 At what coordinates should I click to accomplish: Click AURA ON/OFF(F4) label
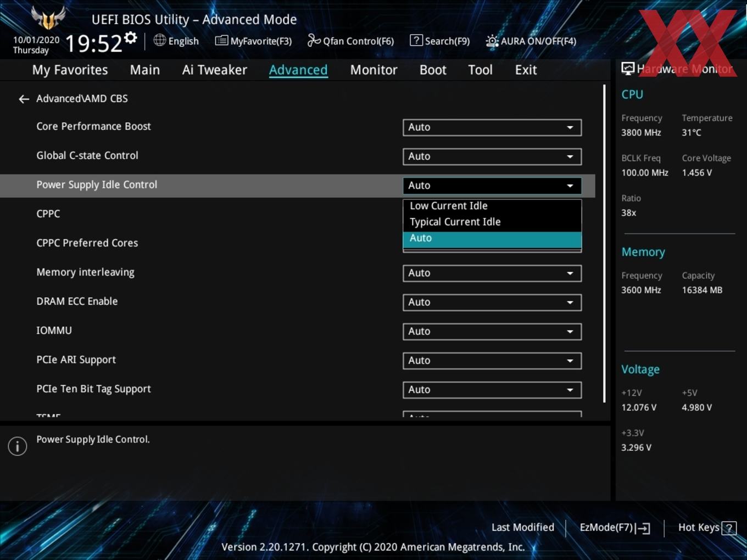coord(538,41)
